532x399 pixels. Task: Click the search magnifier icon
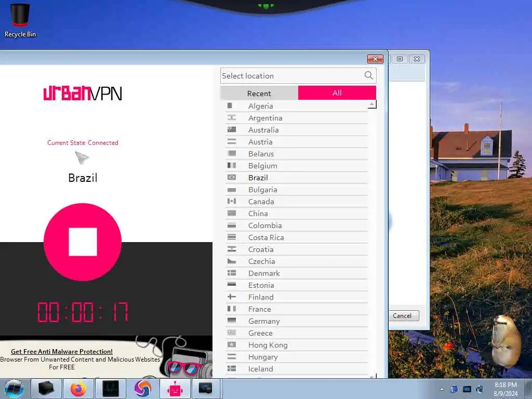[x=368, y=75]
